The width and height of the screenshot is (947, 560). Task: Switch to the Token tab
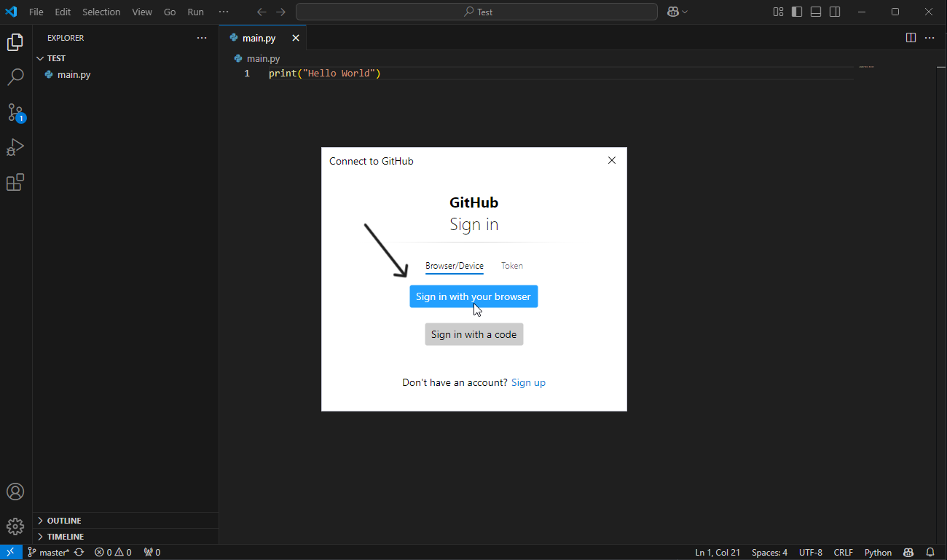(512, 266)
